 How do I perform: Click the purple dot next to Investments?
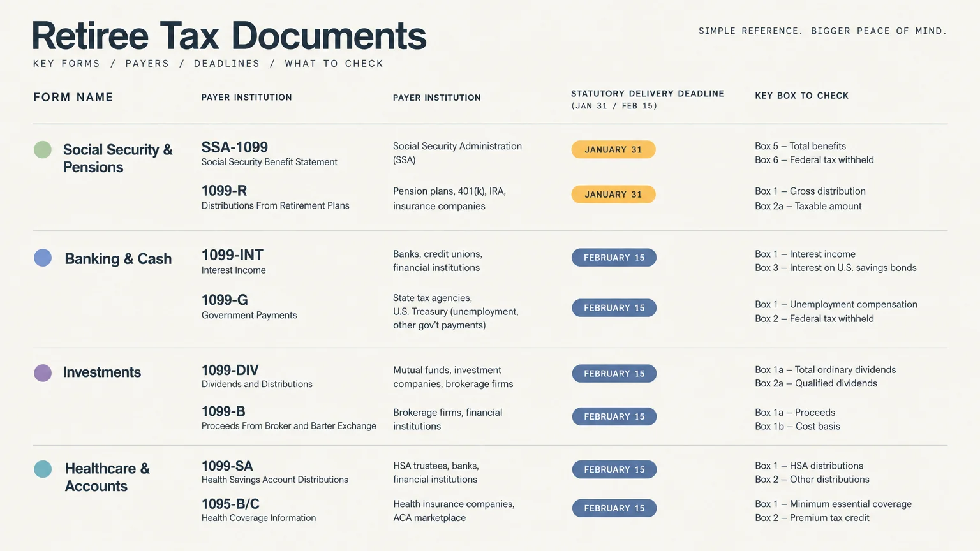[43, 373]
